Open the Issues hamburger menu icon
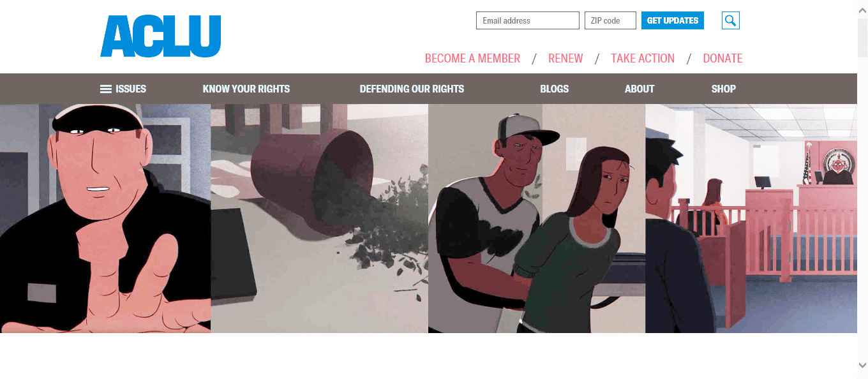The width and height of the screenshot is (868, 379). [106, 89]
